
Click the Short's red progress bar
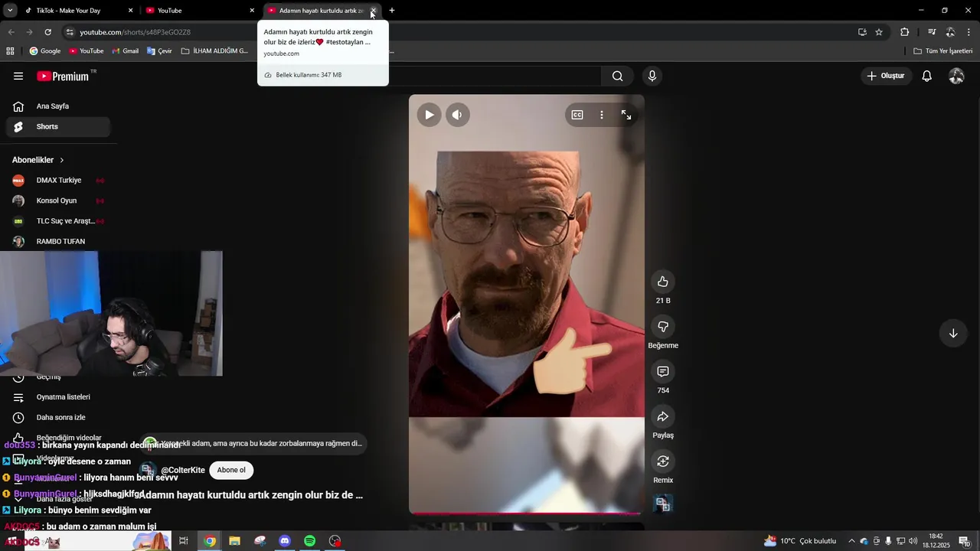click(526, 513)
